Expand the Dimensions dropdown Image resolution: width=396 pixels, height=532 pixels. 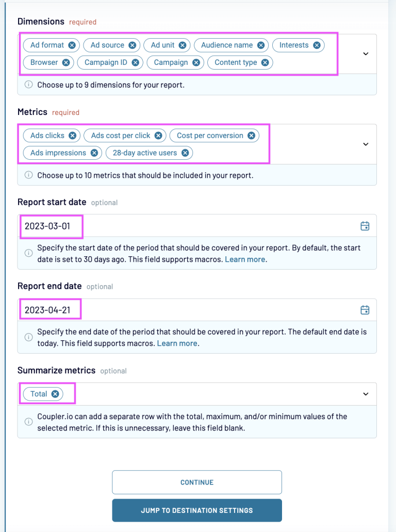[366, 54]
